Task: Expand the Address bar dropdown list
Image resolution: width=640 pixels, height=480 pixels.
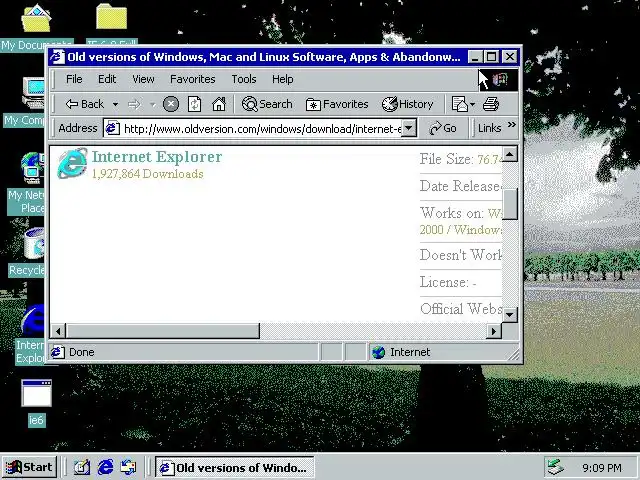Action: (409, 129)
